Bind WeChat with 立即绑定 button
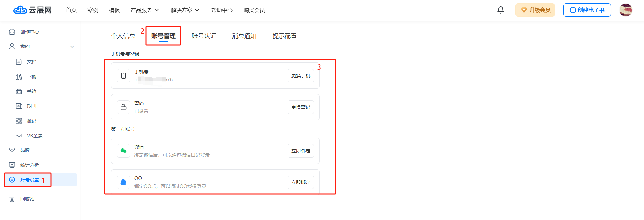This screenshot has width=644, height=220. 300,151
